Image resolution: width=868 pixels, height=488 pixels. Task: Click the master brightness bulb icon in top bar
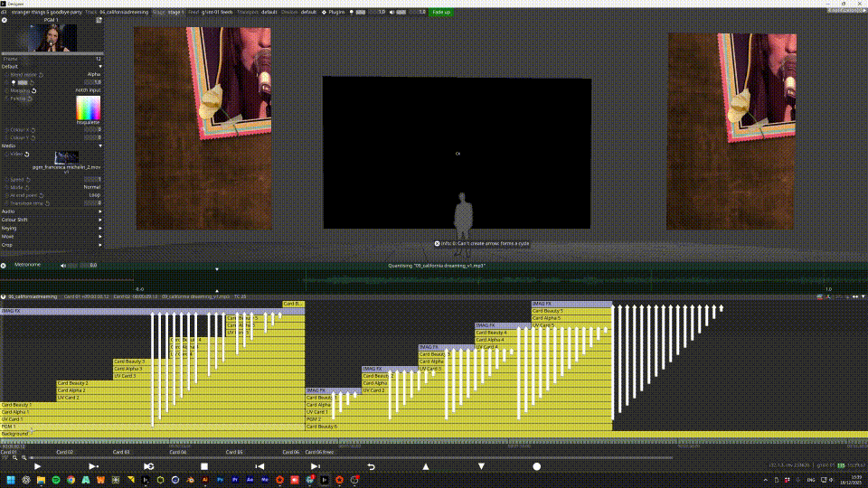pyautogui.click(x=352, y=12)
